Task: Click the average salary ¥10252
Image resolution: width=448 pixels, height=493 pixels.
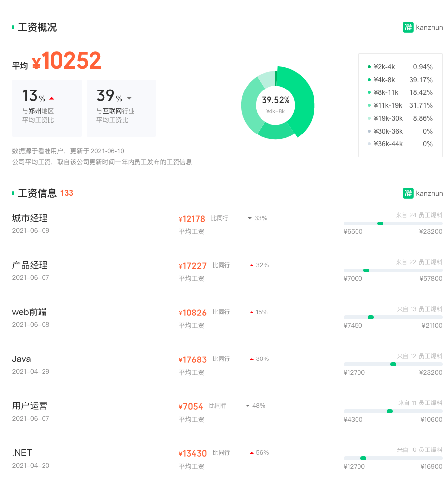Action: pyautogui.click(x=66, y=61)
